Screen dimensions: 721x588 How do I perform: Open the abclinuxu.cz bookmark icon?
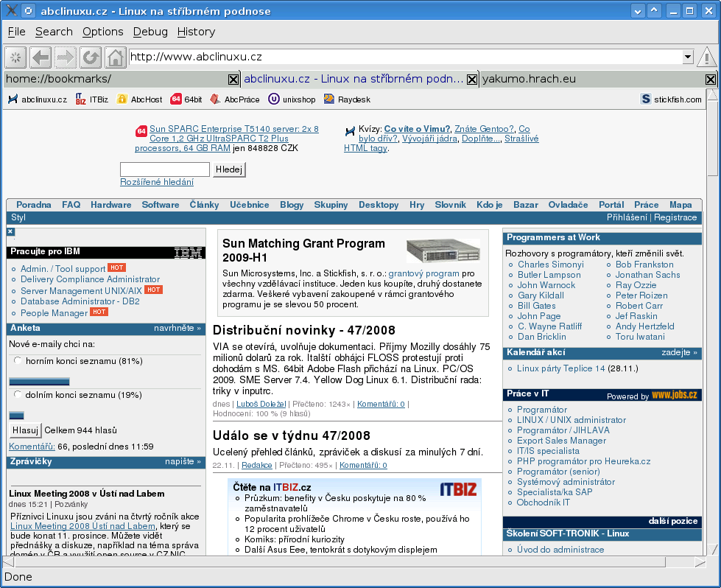(x=13, y=99)
